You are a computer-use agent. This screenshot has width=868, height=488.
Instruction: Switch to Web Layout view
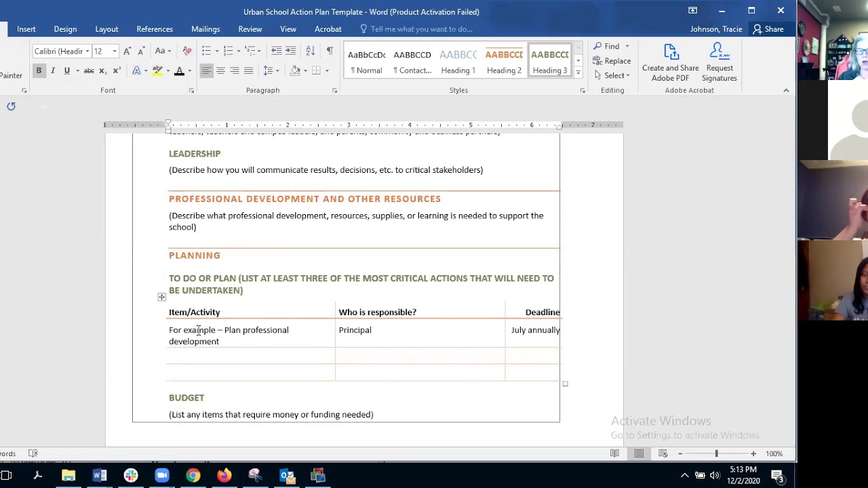click(x=663, y=453)
